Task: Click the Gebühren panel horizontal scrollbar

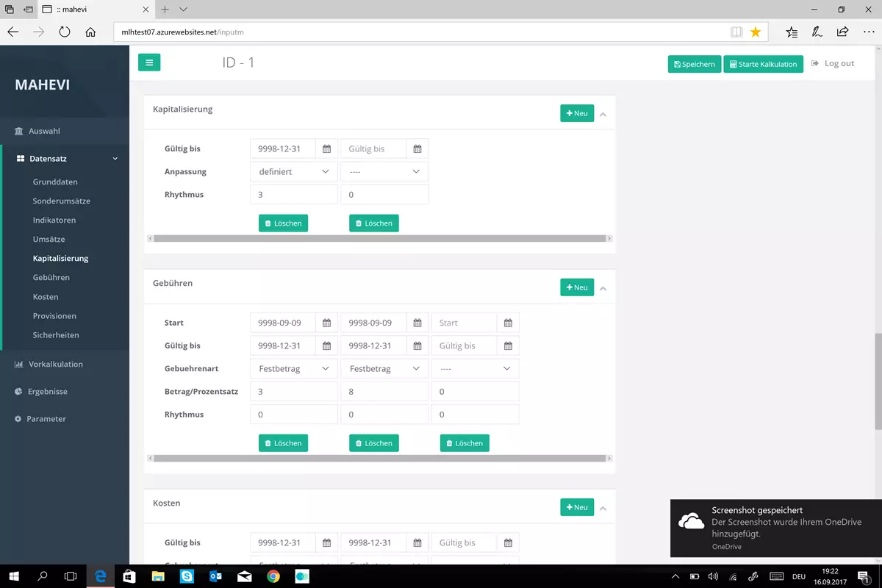Action: [x=380, y=458]
